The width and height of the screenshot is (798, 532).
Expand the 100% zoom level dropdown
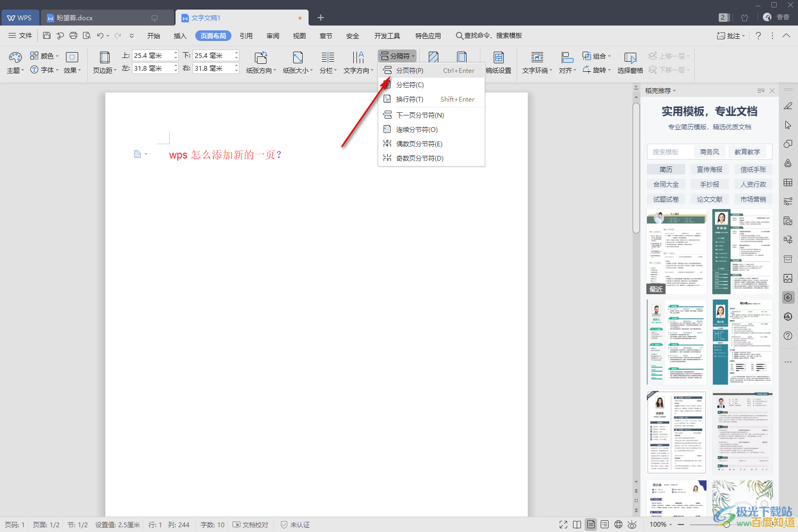[x=661, y=525]
